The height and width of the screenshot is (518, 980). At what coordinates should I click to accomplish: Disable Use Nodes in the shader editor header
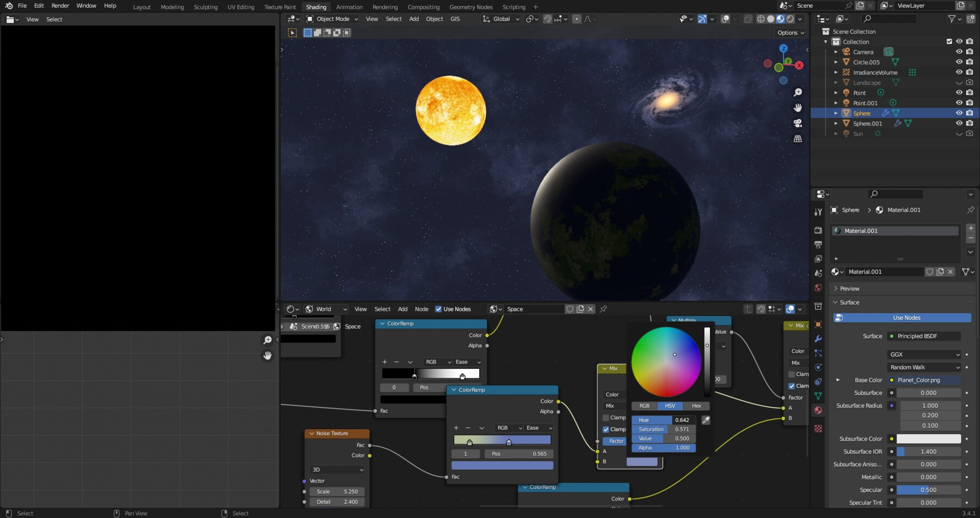[x=439, y=309]
